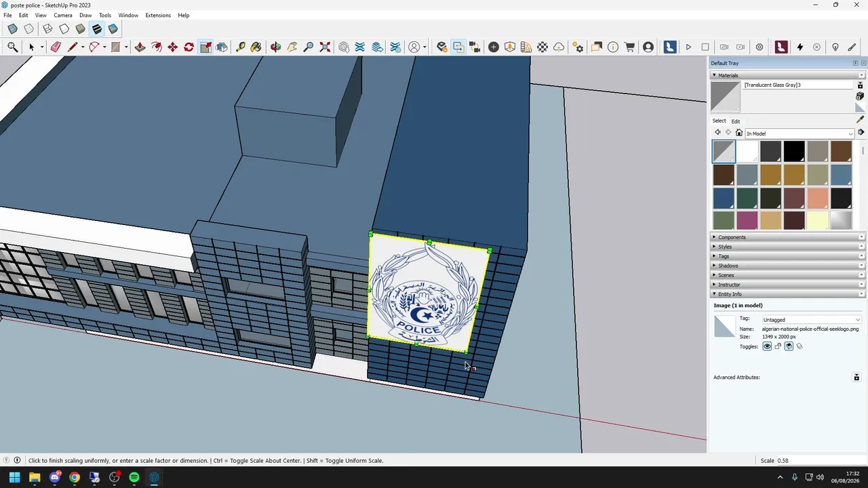Screen dimensions: 868x488
Task: Expand the Shadows panel
Action: 787,266
